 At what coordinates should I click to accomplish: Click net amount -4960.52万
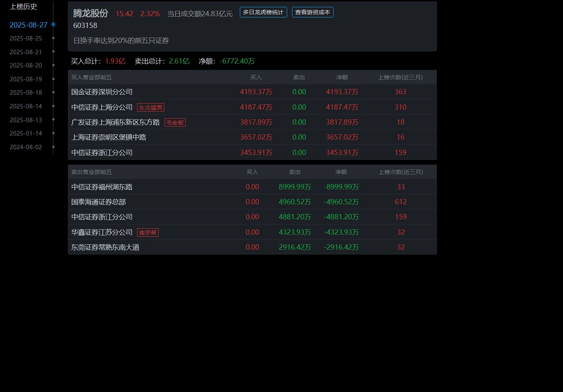(341, 202)
